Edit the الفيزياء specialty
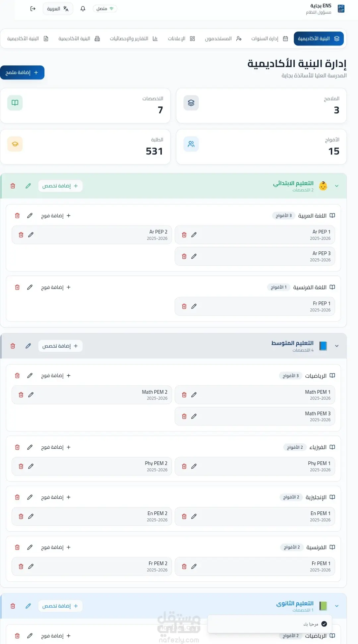358x644 pixels. [x=30, y=447]
